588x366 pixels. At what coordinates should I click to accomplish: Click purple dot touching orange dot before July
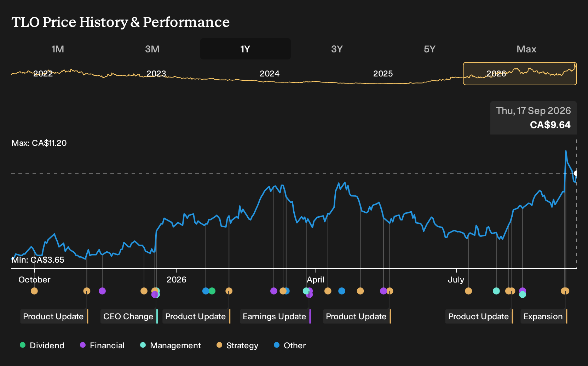[x=383, y=291]
